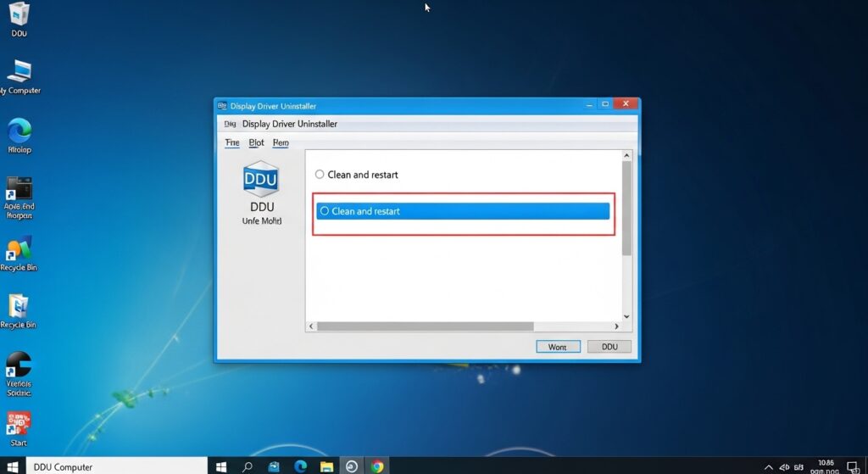
Task: Open the red Start desktop icon
Action: click(x=19, y=424)
